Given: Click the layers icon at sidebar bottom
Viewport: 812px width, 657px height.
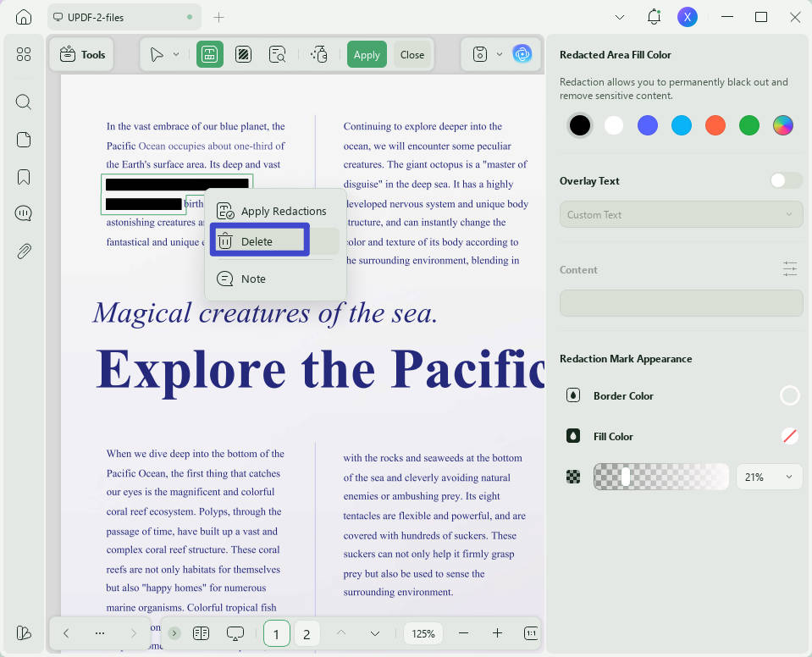Looking at the screenshot, I should pos(24,632).
